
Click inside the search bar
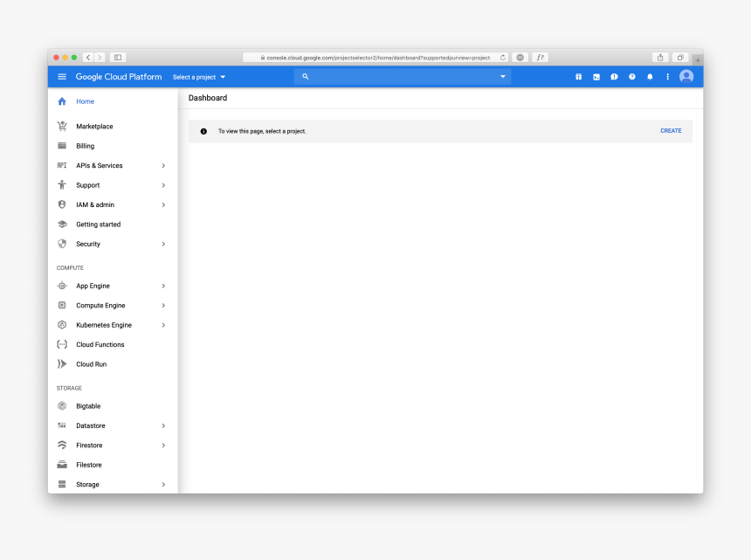coord(402,77)
